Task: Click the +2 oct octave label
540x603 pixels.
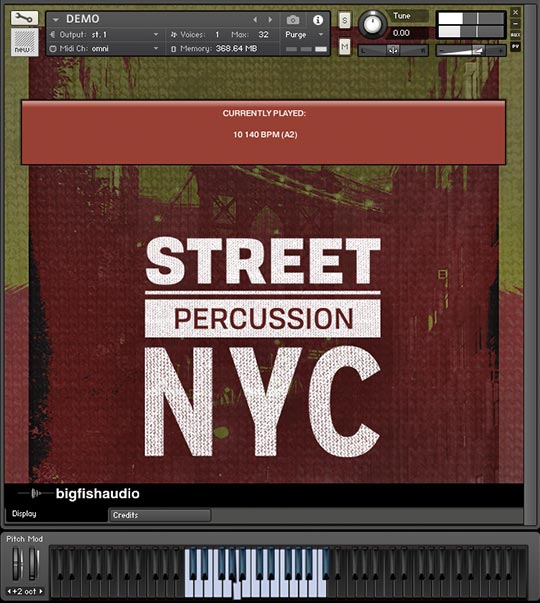Action: pos(25,591)
